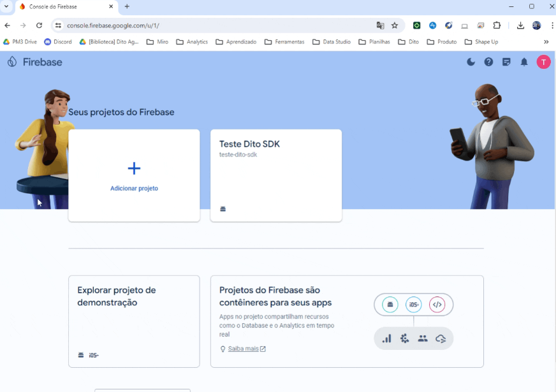Click the Firebase logo in header
The height and width of the screenshot is (392, 556).
pos(34,62)
